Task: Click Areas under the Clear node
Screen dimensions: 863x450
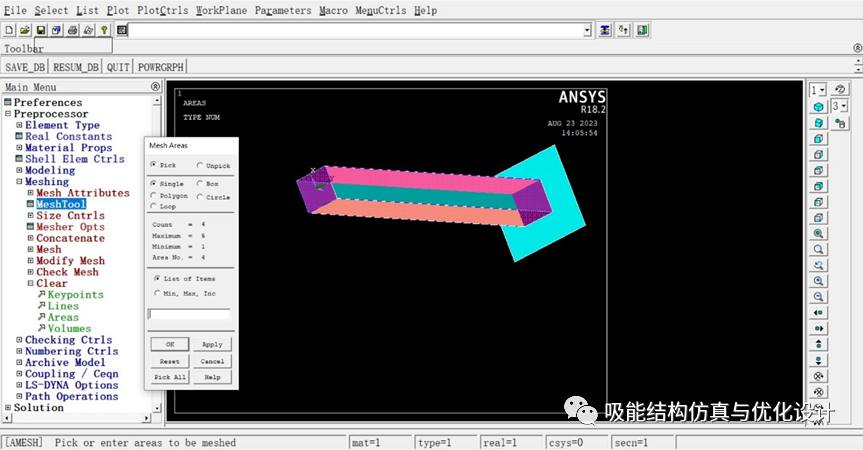Action: (x=63, y=317)
